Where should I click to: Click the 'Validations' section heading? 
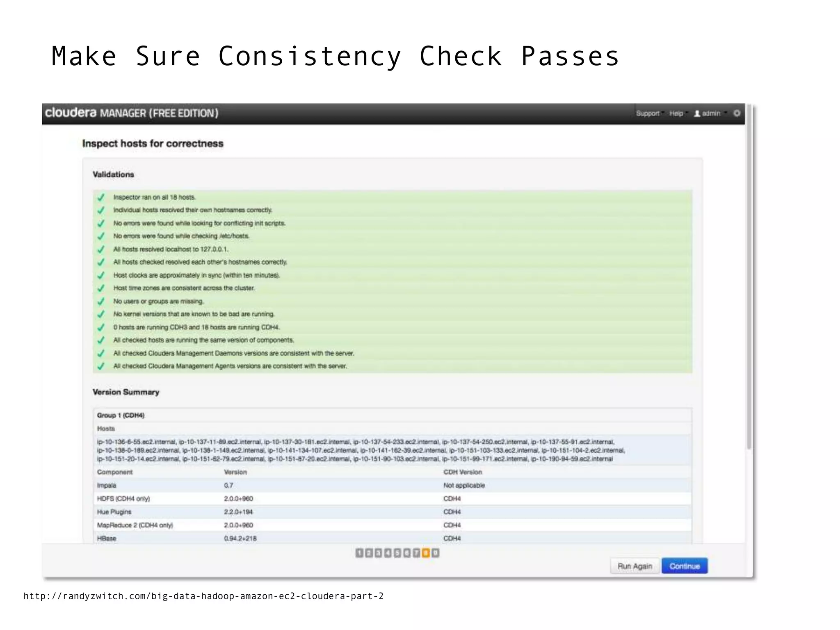[113, 175]
